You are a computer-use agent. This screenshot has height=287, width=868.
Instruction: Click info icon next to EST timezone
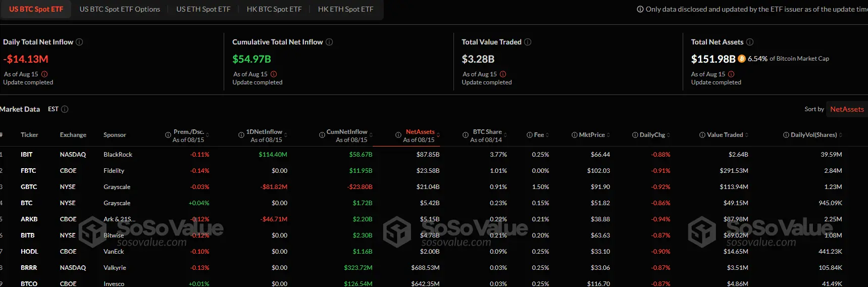[x=65, y=109]
